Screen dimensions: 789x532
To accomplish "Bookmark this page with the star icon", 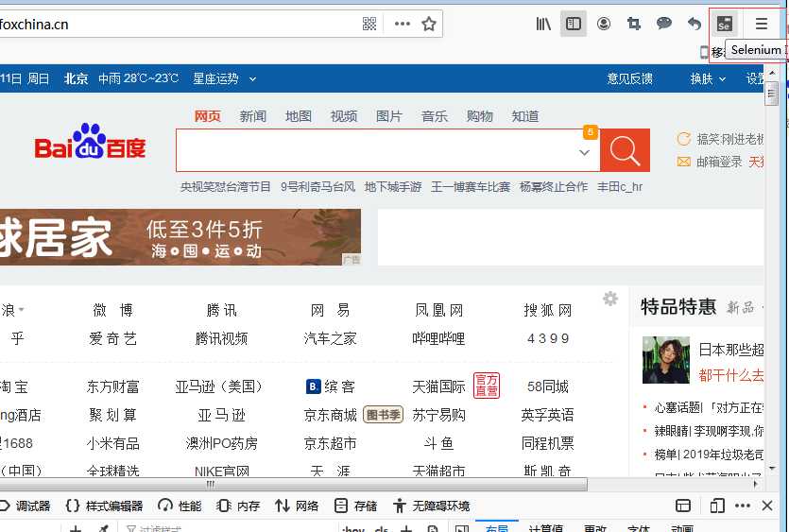I will pyautogui.click(x=429, y=24).
